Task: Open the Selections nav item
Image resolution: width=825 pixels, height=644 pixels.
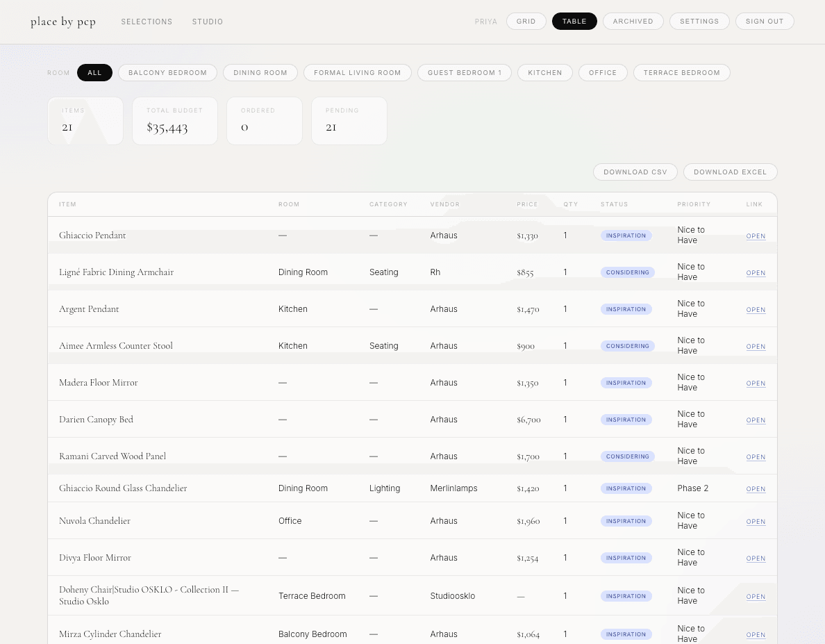Action: point(147,22)
